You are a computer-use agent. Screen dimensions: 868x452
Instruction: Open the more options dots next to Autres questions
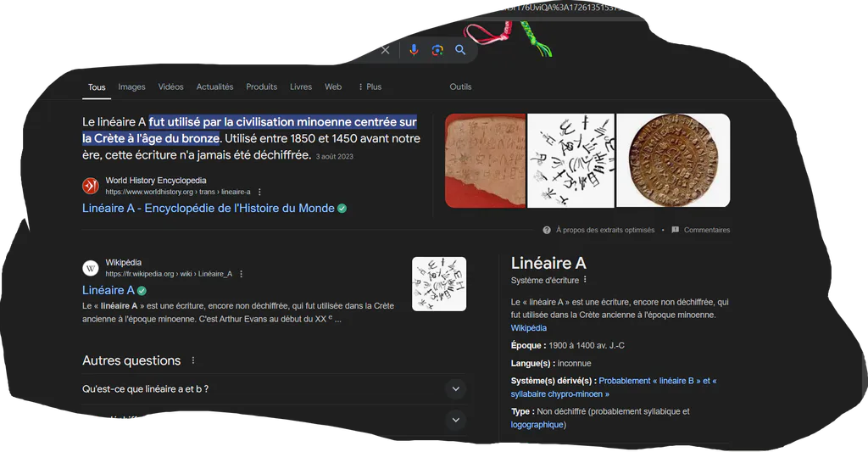coord(193,360)
